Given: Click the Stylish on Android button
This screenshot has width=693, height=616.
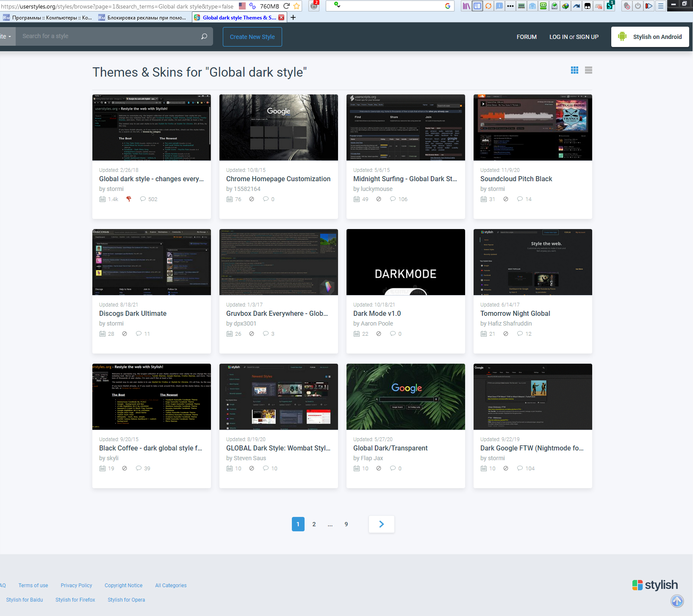Looking at the screenshot, I should 650,37.
